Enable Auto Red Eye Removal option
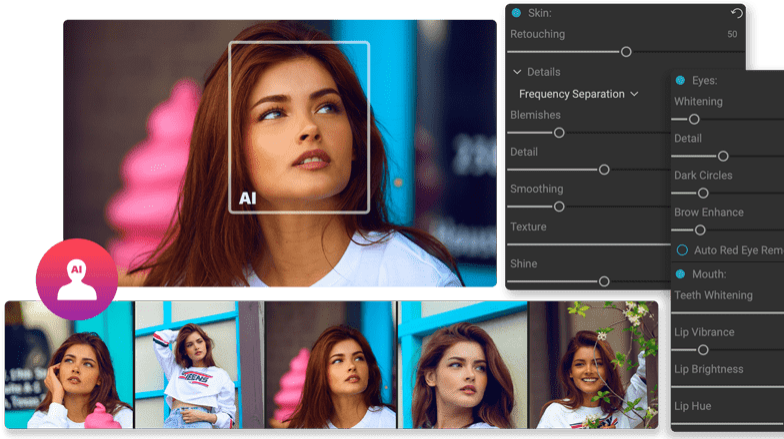The width and height of the screenshot is (784, 439). coord(683,249)
